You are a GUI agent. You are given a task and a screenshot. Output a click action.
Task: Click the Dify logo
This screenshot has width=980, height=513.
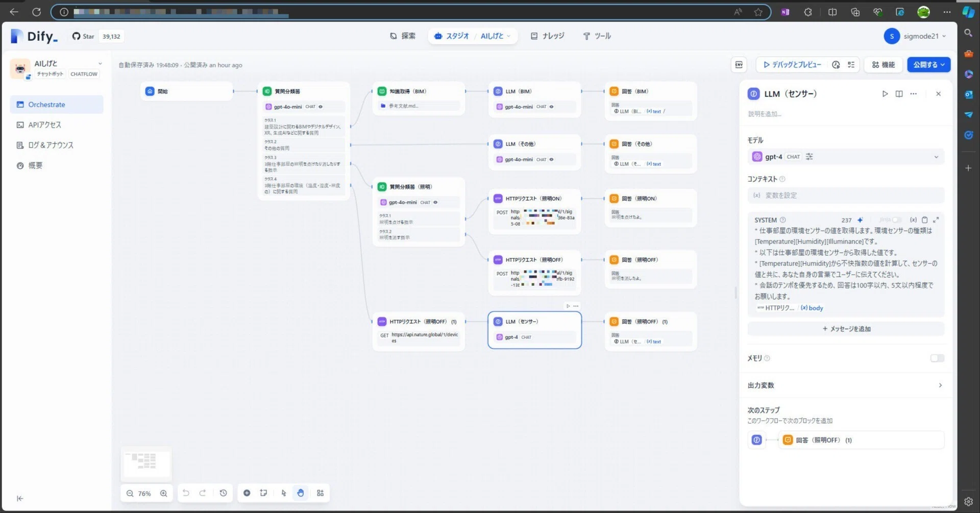[34, 36]
